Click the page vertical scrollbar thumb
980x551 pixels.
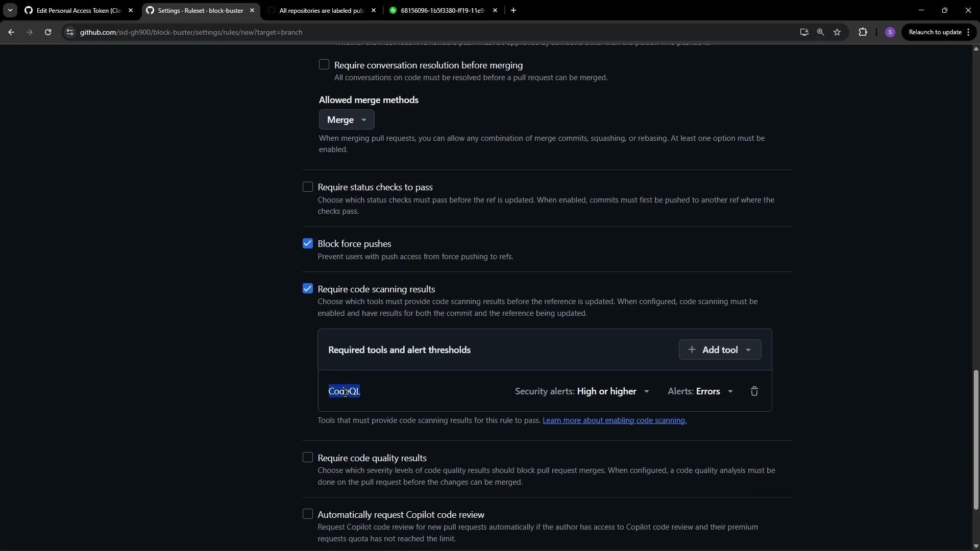click(x=976, y=440)
